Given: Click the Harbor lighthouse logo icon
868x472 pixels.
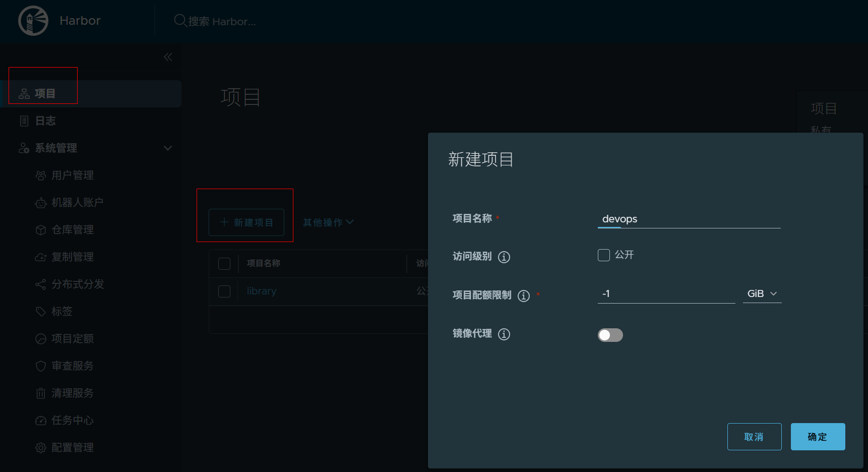Looking at the screenshot, I should tap(33, 21).
